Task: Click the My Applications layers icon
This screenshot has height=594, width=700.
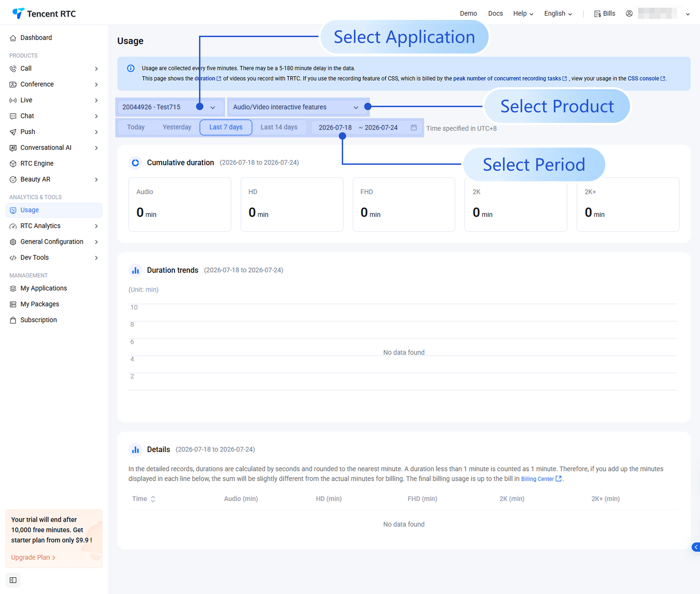Action: pyautogui.click(x=13, y=289)
